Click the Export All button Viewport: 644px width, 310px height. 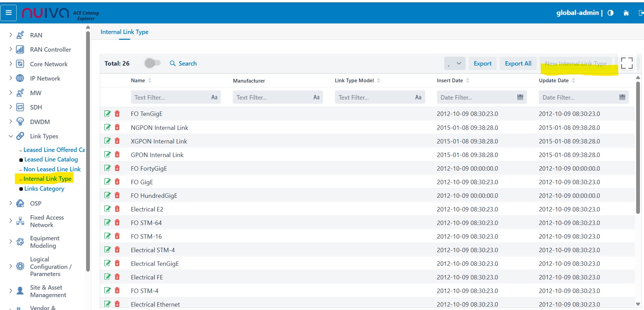point(518,64)
